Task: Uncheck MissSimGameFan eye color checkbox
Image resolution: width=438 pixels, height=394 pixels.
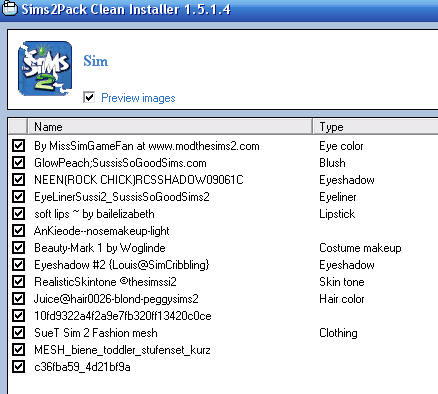Action: pyautogui.click(x=18, y=146)
